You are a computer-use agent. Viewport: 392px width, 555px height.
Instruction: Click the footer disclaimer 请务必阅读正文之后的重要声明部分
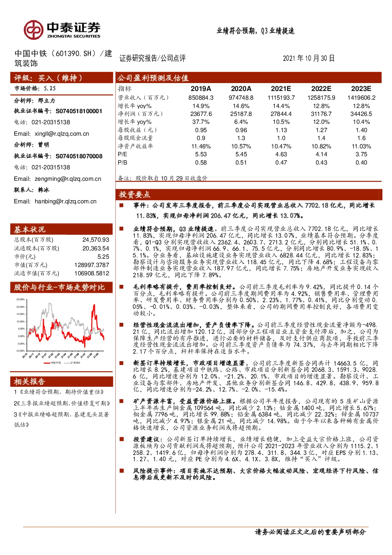pyautogui.click(x=311, y=532)
